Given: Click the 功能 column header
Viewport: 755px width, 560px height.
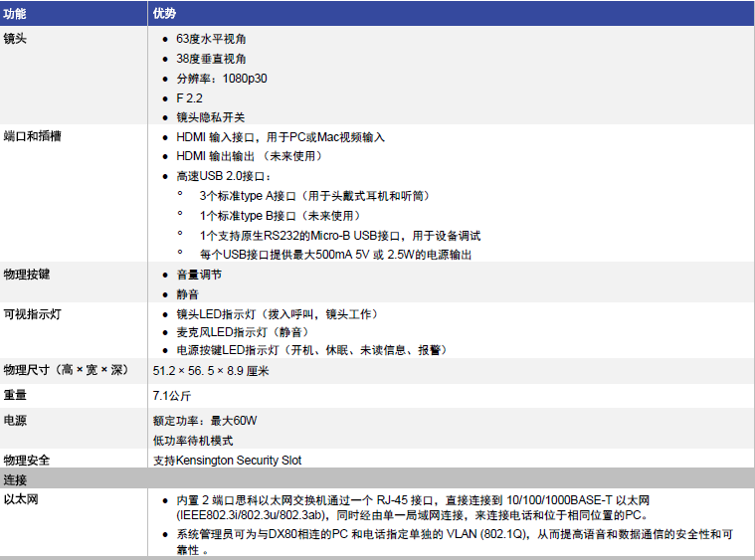Looking at the screenshot, I should pyautogui.click(x=16, y=13).
